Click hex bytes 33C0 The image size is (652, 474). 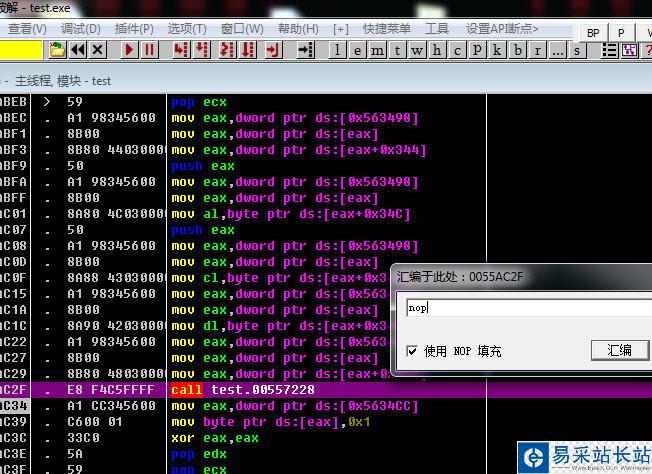click(x=83, y=438)
